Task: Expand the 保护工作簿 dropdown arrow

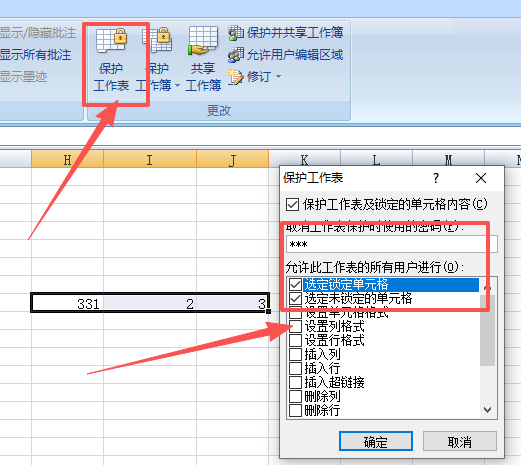Action: [178, 86]
